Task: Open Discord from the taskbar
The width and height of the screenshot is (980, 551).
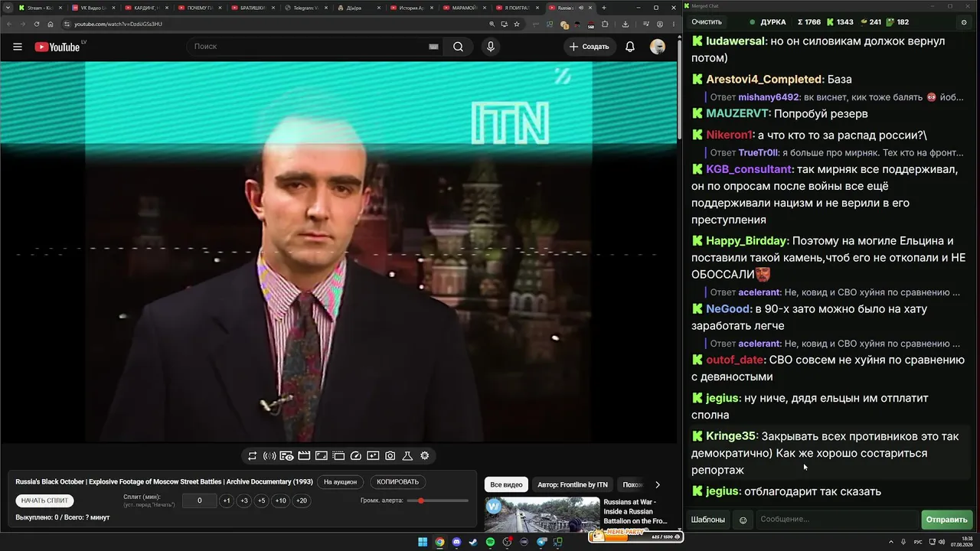Action: point(457,543)
